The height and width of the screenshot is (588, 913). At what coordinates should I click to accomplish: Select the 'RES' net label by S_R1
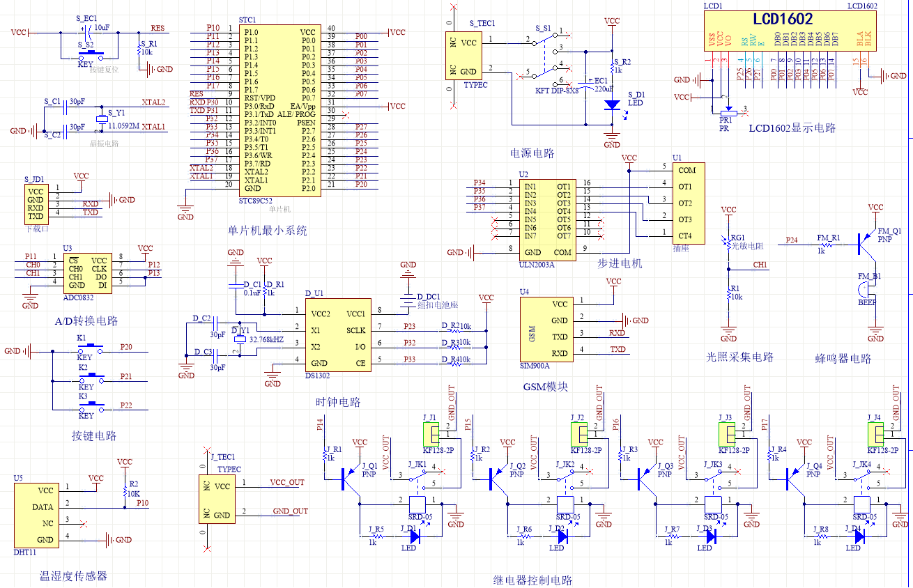point(158,29)
